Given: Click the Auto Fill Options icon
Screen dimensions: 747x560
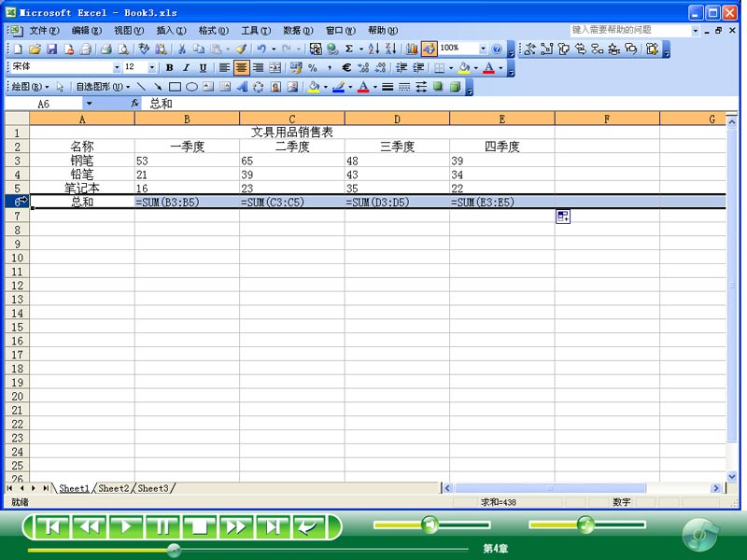Looking at the screenshot, I should pos(563,217).
